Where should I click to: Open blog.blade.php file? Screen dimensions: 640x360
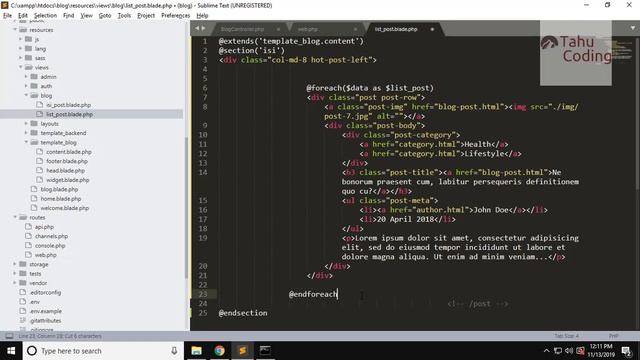click(59, 189)
